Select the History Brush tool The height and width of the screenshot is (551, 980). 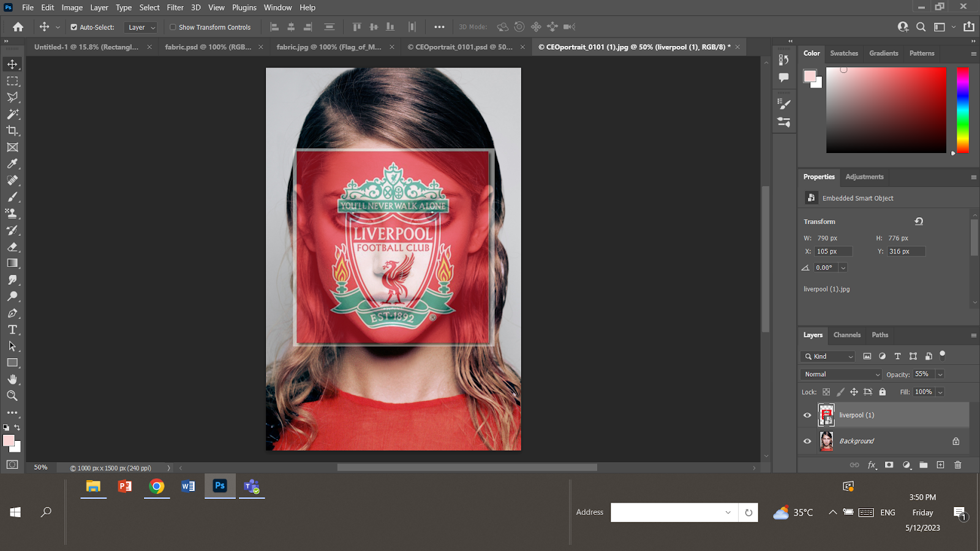[x=12, y=230]
